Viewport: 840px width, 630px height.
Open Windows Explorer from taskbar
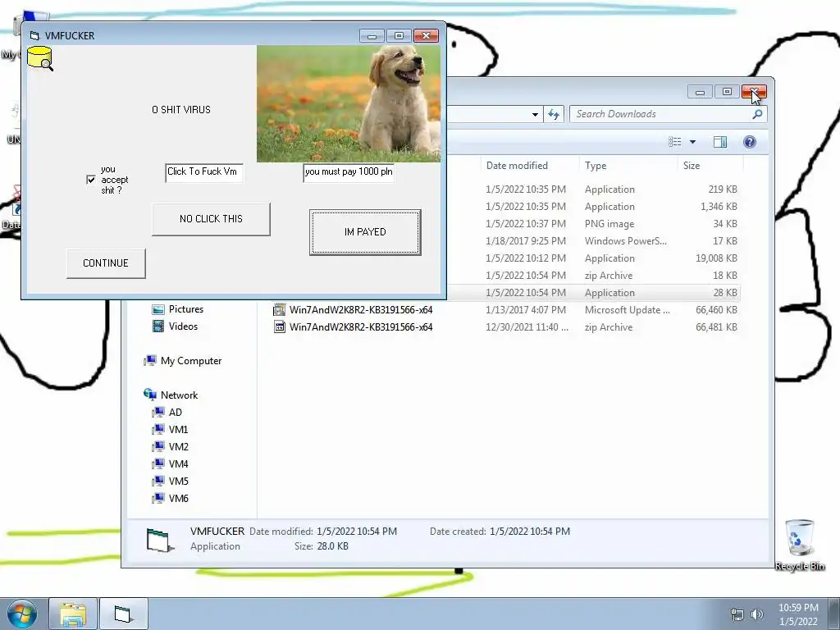[73, 614]
